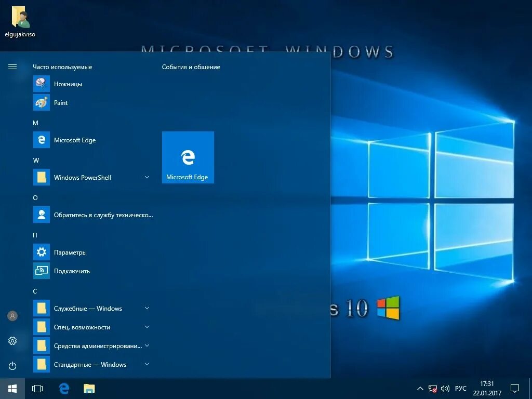Open Settings gear in the Start left rail
Image resolution: width=532 pixels, height=399 pixels.
(12, 341)
